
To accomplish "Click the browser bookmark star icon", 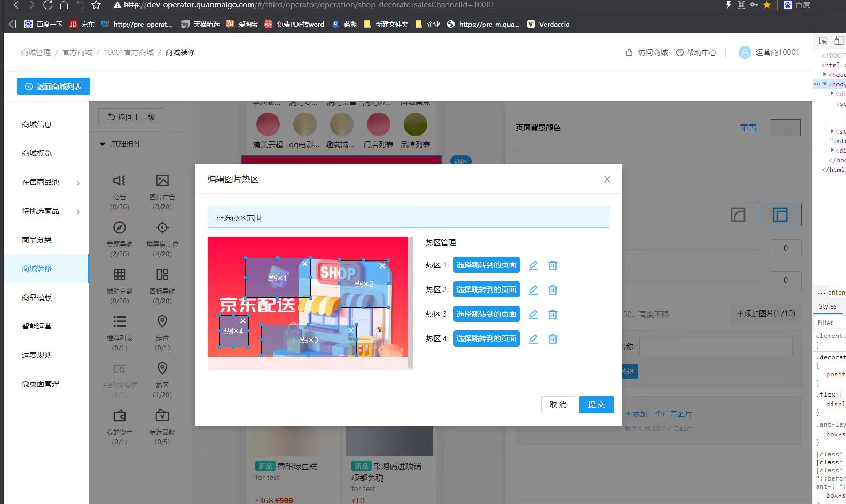I will (x=96, y=5).
